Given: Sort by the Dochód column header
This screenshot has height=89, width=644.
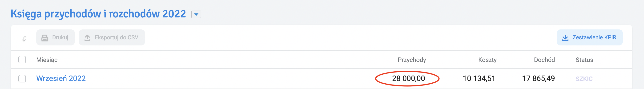Looking at the screenshot, I should point(544,60).
